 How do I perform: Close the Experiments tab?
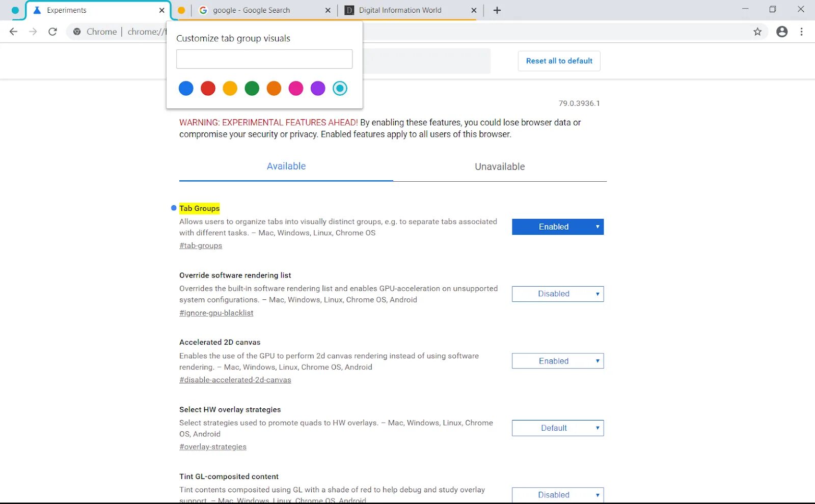(162, 10)
